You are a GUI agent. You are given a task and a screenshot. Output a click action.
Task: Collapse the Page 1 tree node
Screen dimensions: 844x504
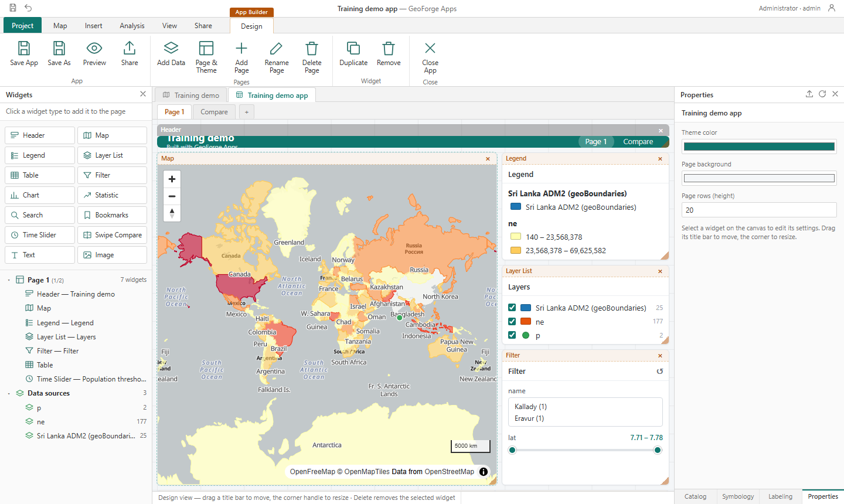point(9,280)
